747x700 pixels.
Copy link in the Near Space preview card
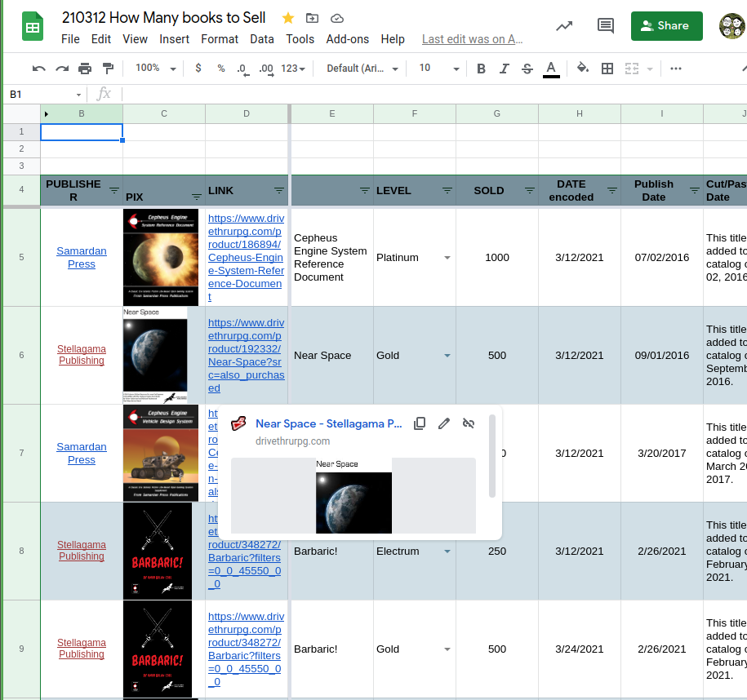click(x=420, y=423)
